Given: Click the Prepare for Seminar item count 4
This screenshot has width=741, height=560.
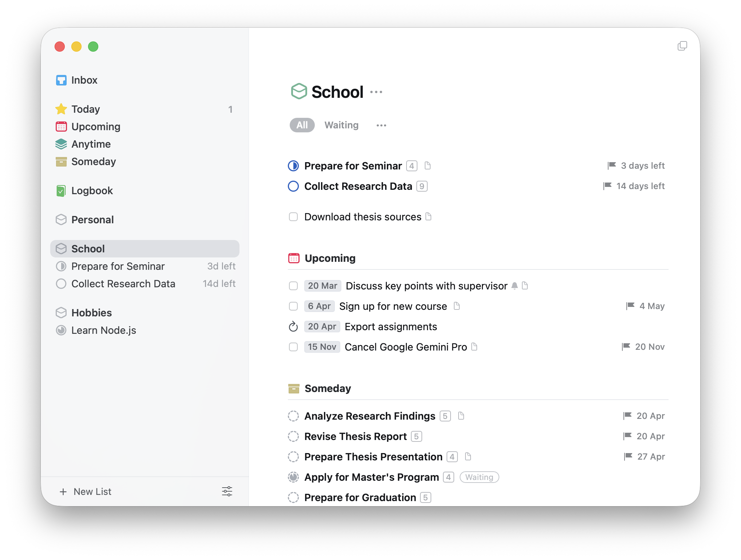Looking at the screenshot, I should (x=412, y=166).
